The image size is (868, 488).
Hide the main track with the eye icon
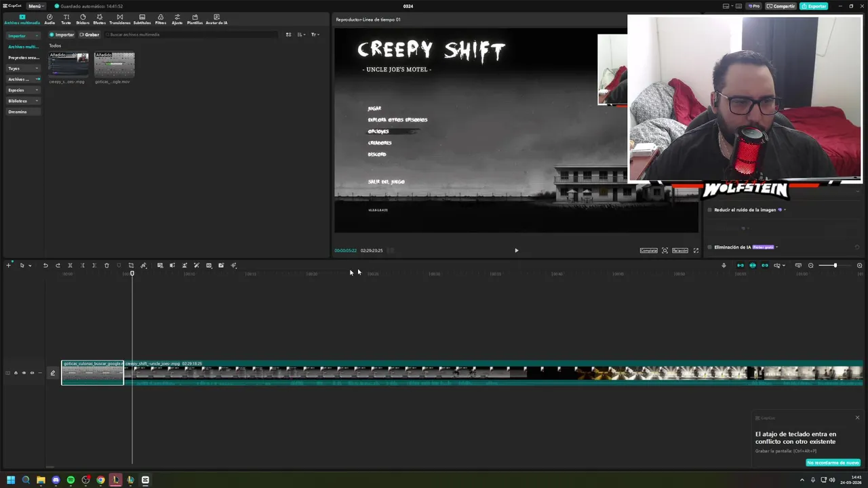point(24,373)
